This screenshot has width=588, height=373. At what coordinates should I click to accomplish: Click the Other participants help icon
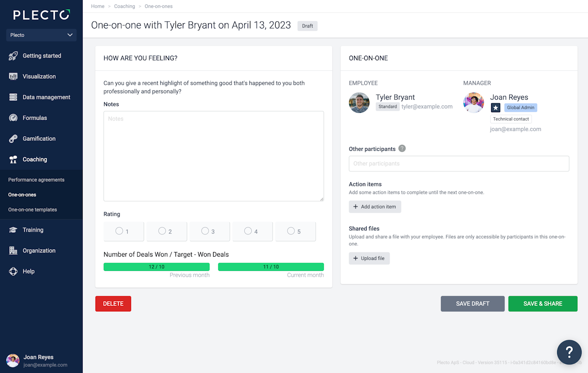click(402, 149)
